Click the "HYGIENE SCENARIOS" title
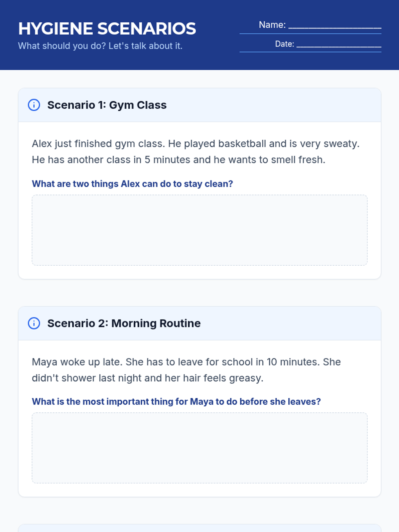399x532 pixels. [x=107, y=29]
